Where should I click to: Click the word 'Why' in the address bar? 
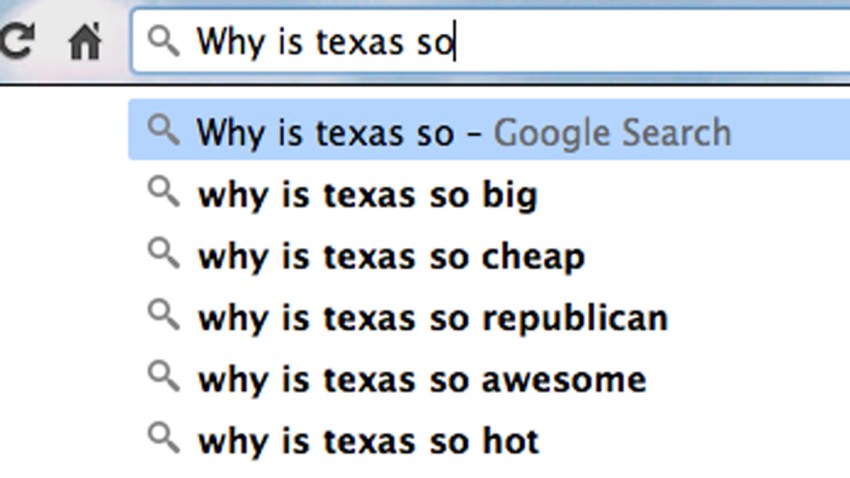(230, 42)
